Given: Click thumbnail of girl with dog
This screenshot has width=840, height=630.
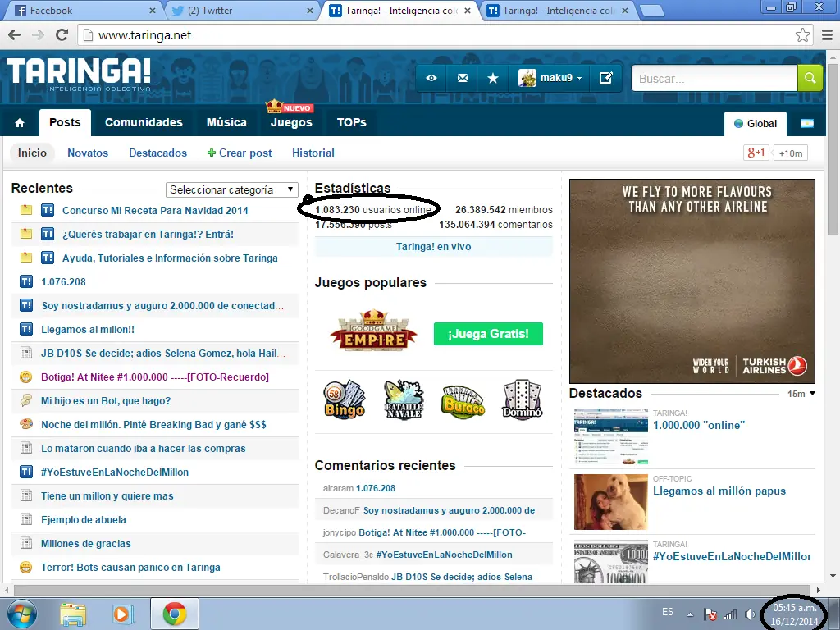Looking at the screenshot, I should [x=610, y=502].
